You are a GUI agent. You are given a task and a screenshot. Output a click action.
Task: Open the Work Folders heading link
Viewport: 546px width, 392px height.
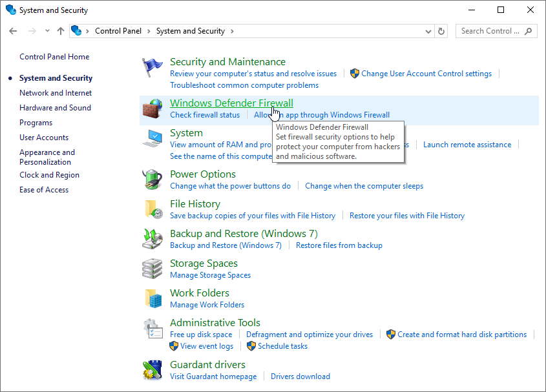pyautogui.click(x=200, y=293)
